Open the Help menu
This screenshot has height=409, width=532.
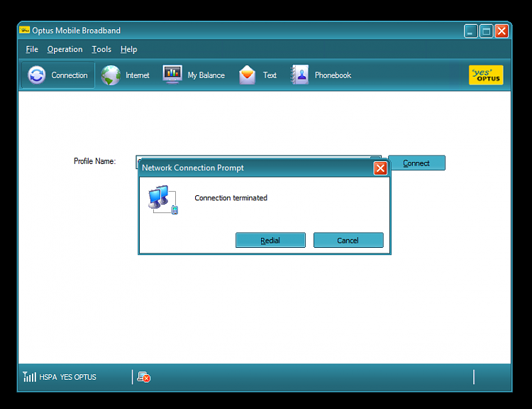[x=128, y=49]
